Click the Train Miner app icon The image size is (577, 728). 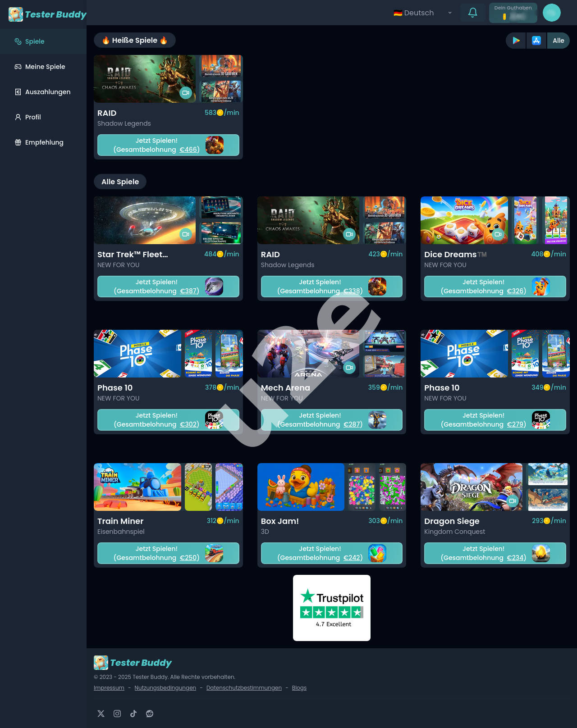tap(214, 553)
